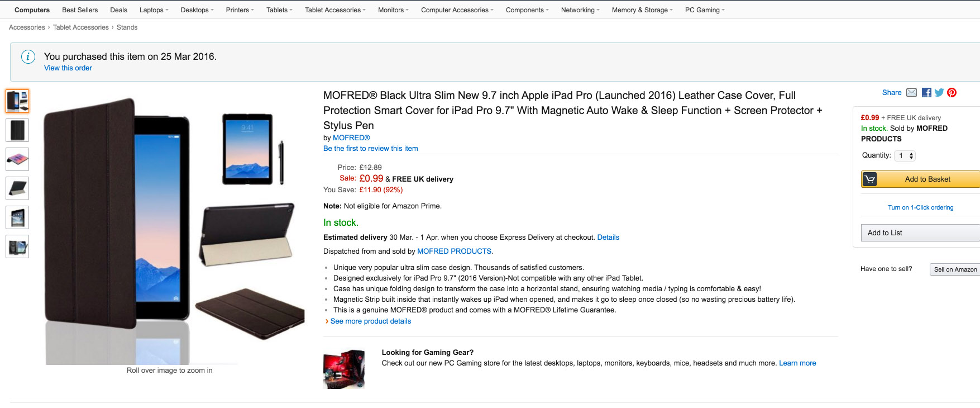Go to the Deals menu item
The image size is (980, 408).
(x=118, y=10)
